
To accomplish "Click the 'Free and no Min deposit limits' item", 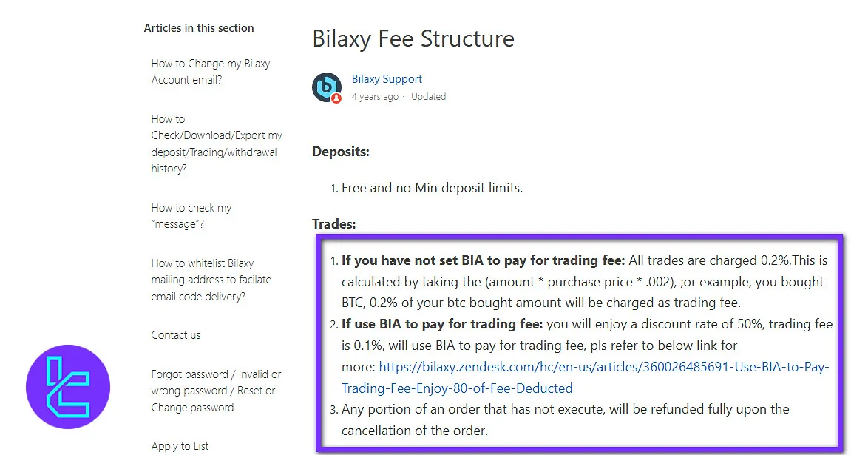I will coord(432,188).
